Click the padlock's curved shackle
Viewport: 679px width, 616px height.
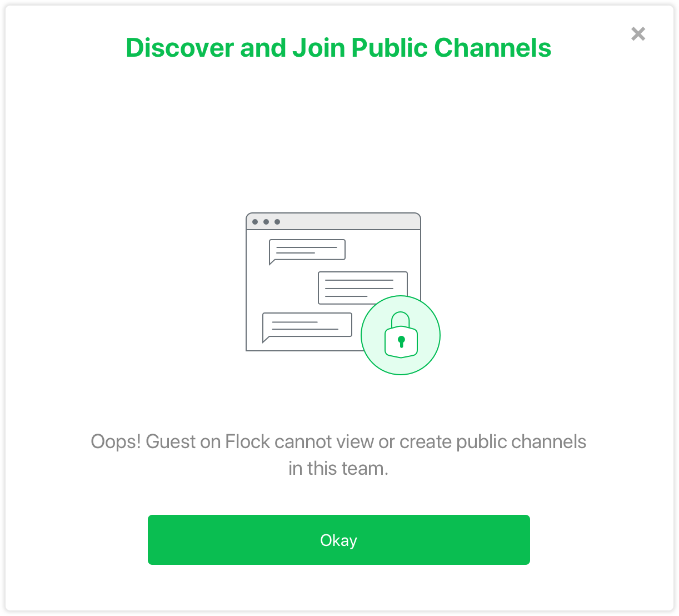(x=401, y=319)
